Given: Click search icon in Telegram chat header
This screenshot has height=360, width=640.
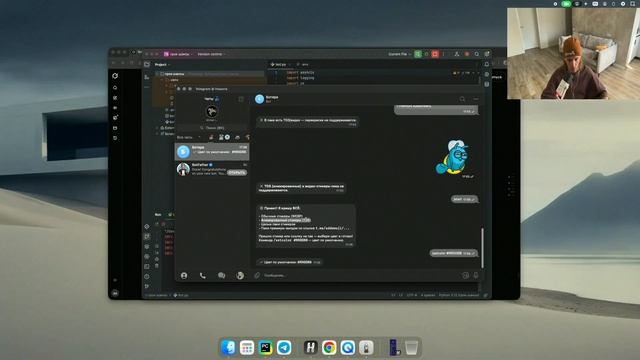Looking at the screenshot, I should [462, 99].
